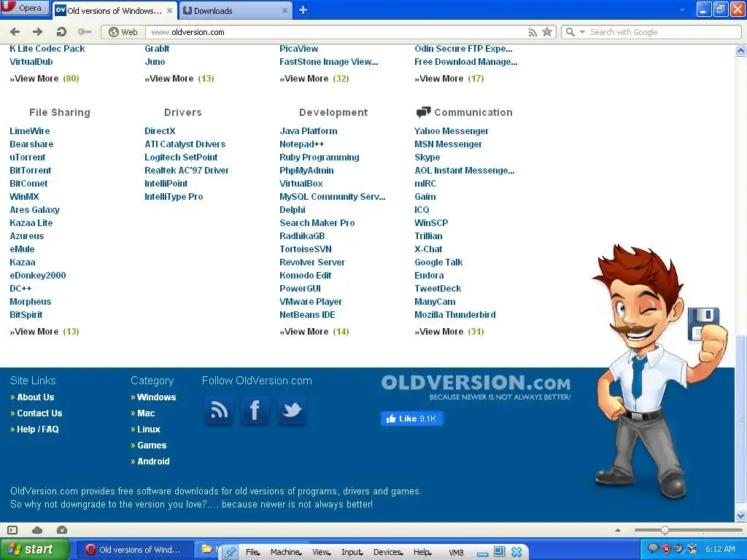Bookmark page with the star icon
The image size is (747, 560).
[547, 32]
